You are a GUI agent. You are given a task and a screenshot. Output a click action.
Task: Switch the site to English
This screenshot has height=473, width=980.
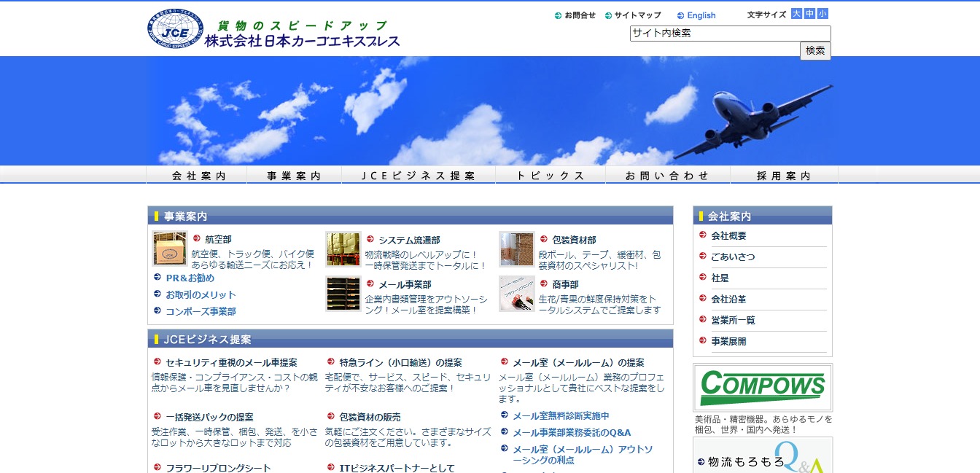coord(698,15)
